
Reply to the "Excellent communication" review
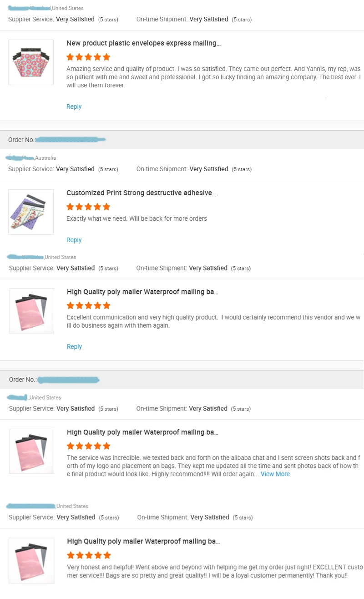(x=74, y=346)
